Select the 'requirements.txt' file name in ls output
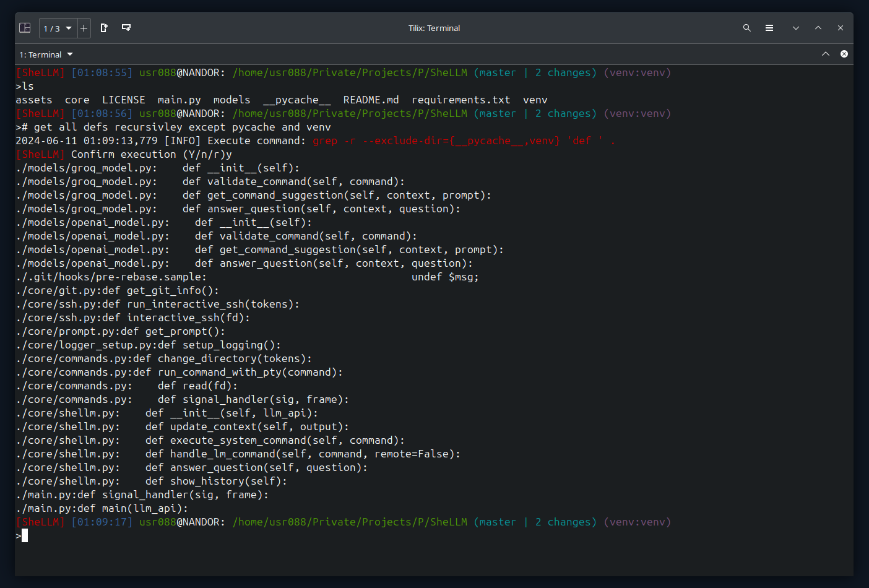This screenshot has height=588, width=869. pyautogui.click(x=461, y=100)
